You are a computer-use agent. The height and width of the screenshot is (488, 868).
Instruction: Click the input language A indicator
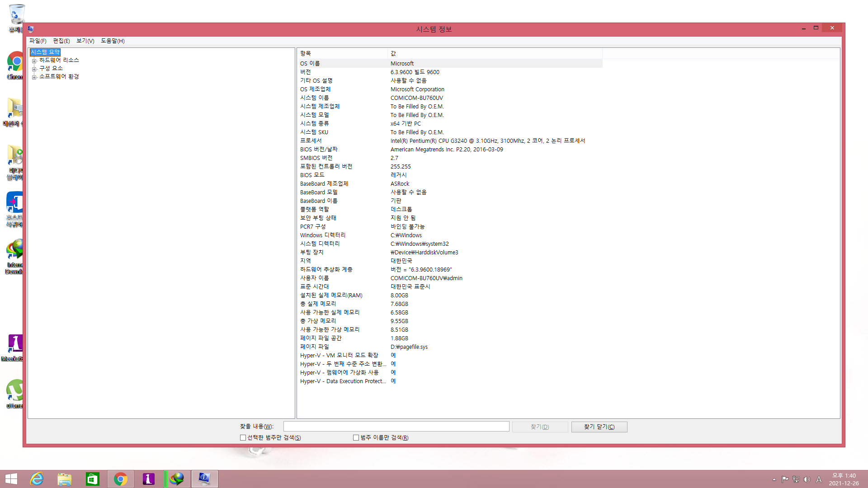click(x=819, y=479)
